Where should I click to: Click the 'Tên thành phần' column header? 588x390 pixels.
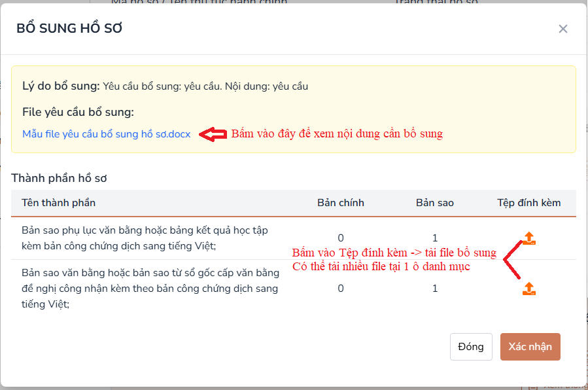[58, 203]
